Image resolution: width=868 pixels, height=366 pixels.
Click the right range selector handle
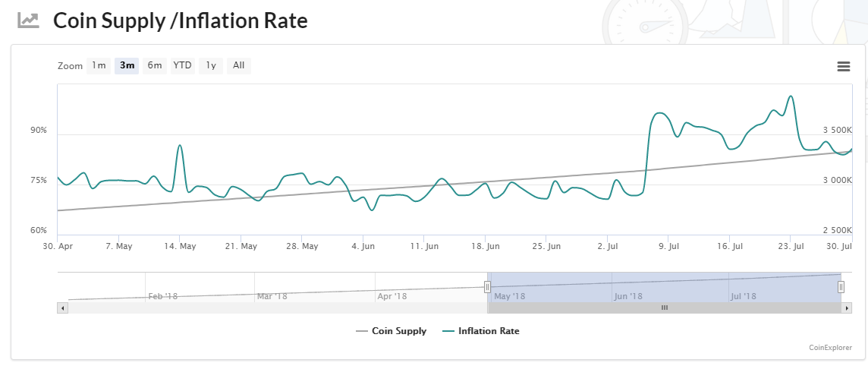pos(841,287)
